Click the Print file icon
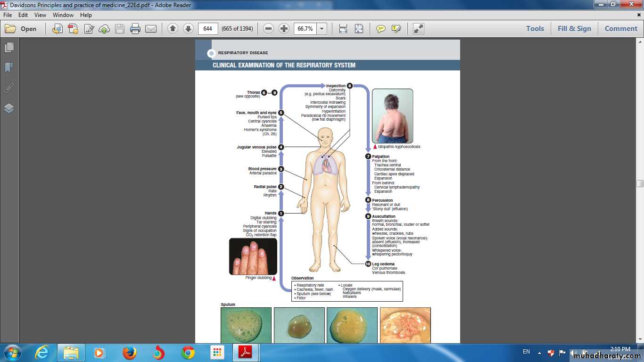The height and width of the screenshot is (362, 644). point(135,29)
